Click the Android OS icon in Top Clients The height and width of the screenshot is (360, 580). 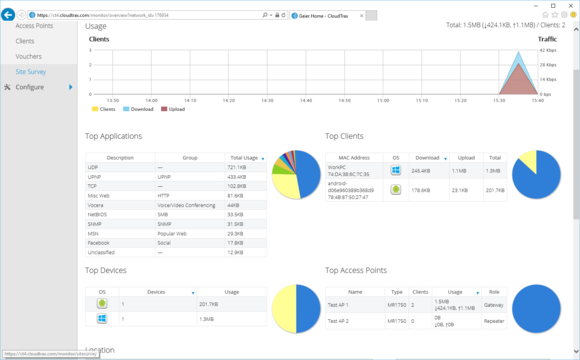click(x=395, y=190)
